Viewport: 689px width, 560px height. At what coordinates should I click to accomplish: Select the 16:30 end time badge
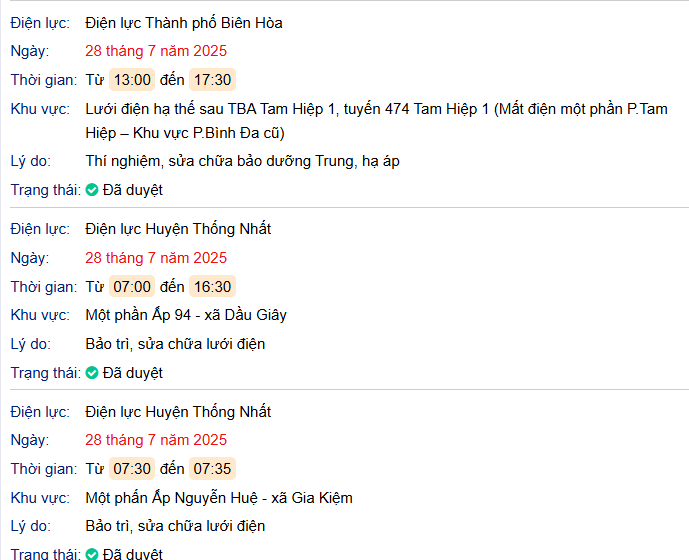[x=212, y=287]
